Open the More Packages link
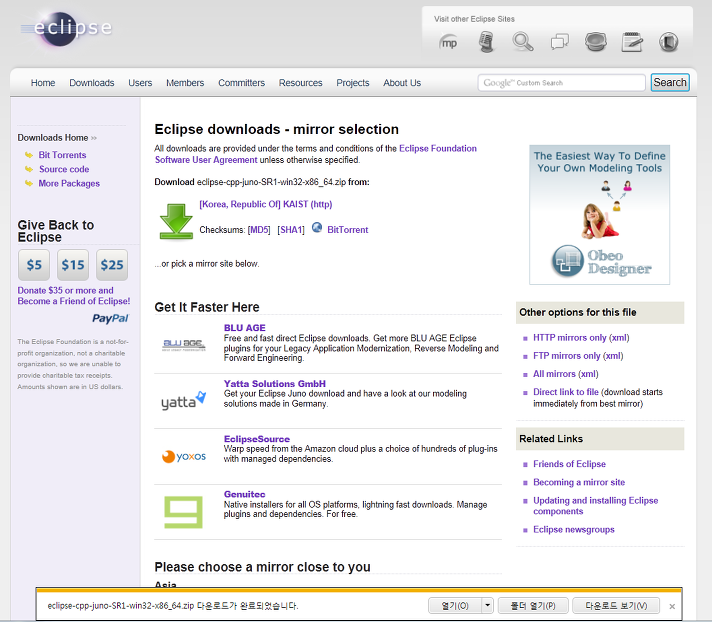 point(69,183)
